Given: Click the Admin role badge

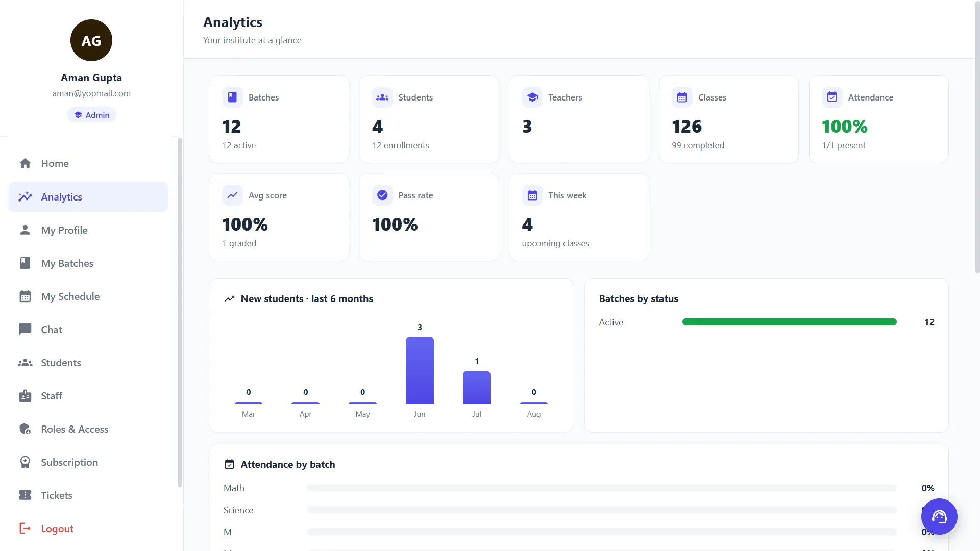Looking at the screenshot, I should [x=91, y=115].
